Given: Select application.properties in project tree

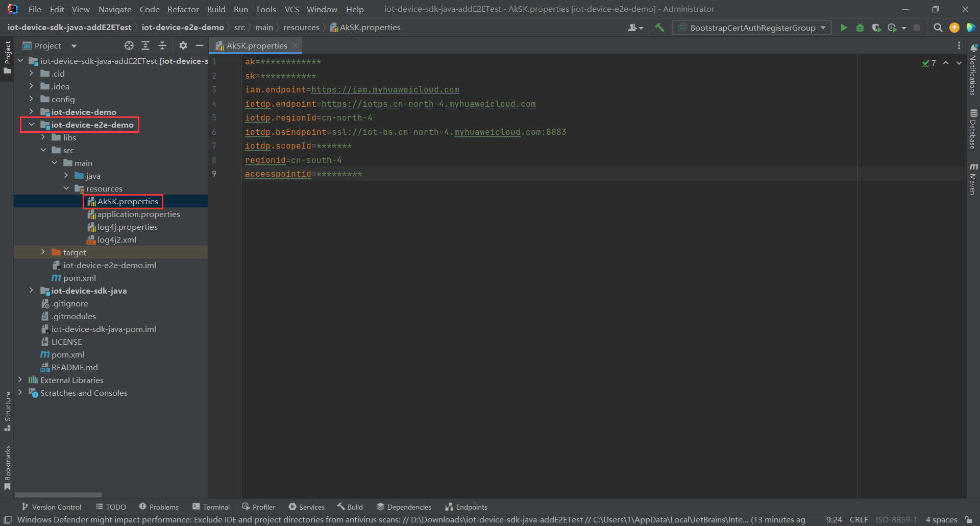Looking at the screenshot, I should [138, 214].
